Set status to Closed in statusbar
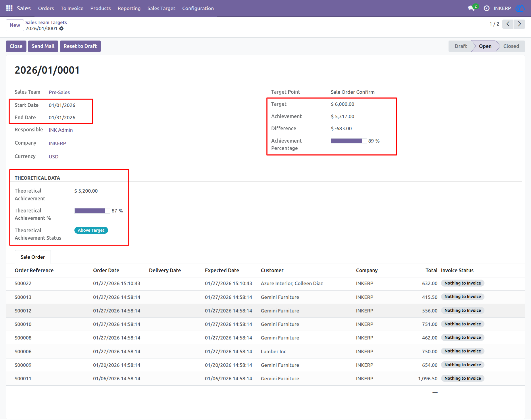Screen dimensions: 531x420 click(x=511, y=46)
